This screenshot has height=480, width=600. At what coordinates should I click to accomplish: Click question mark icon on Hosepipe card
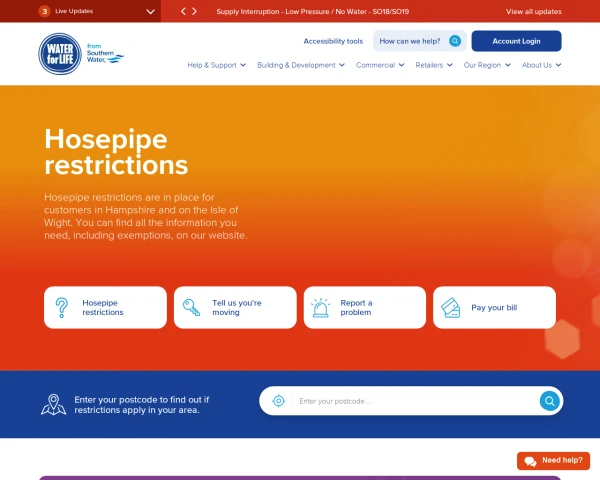(x=62, y=308)
